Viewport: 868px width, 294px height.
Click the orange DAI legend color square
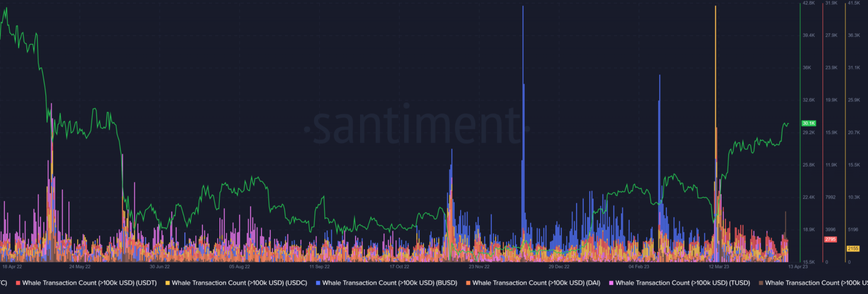pyautogui.click(x=468, y=283)
